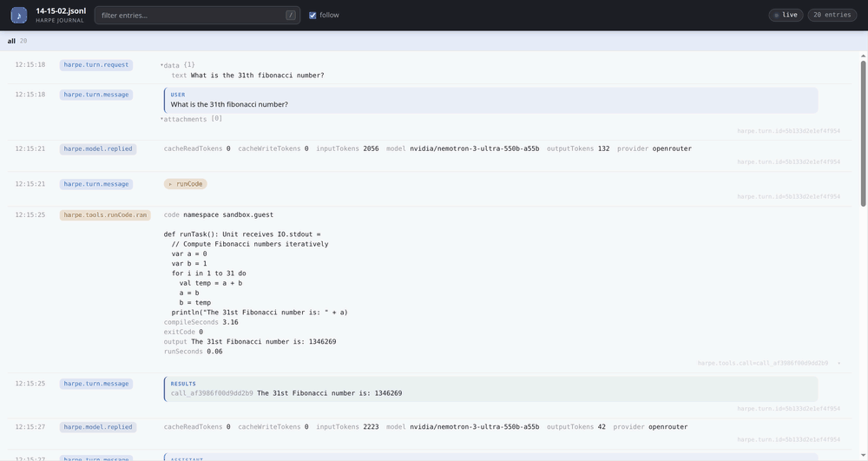
Task: Click the RESULTS message block
Action: pyautogui.click(x=491, y=389)
